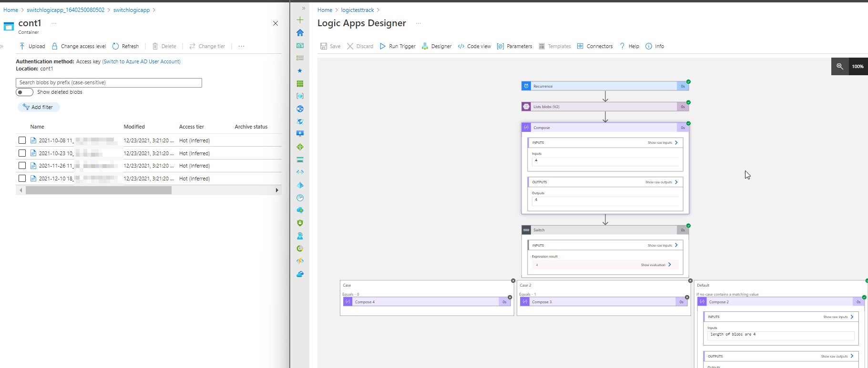Open Monitor gauge icon in sidebar
The height and width of the screenshot is (368, 868).
[300, 198]
